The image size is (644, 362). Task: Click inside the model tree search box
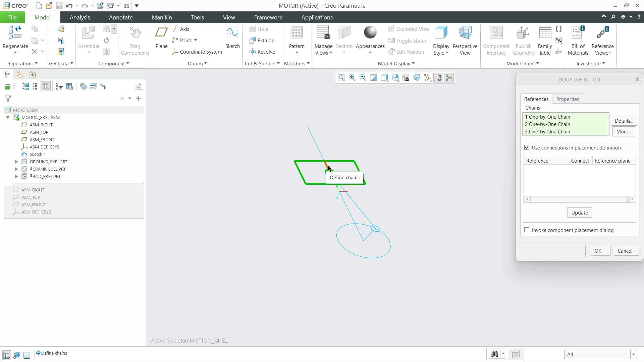67,98
